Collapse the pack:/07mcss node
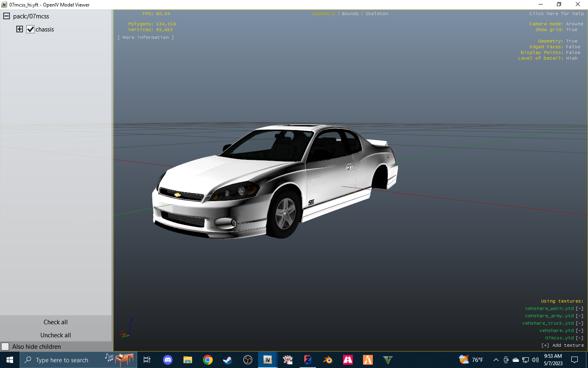 click(x=6, y=16)
